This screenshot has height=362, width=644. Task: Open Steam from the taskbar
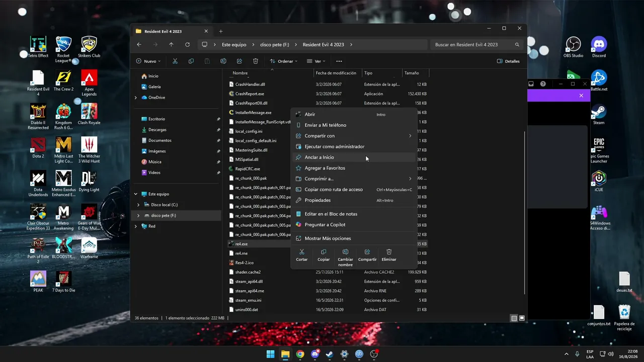coord(330,354)
